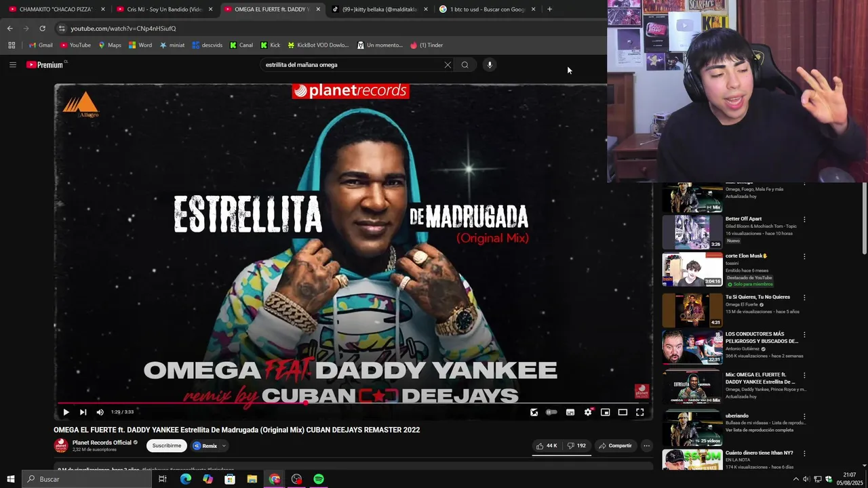Go back in browser history

pos(9,28)
